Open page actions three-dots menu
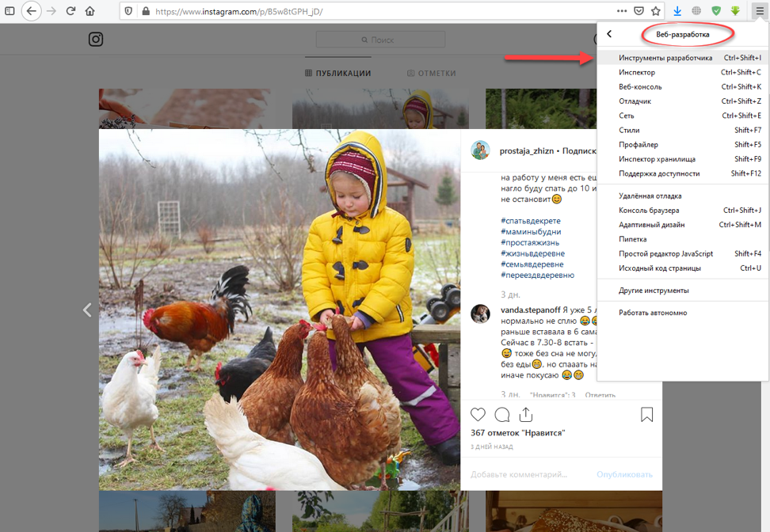Viewport: 770px width, 532px height. 622,11
